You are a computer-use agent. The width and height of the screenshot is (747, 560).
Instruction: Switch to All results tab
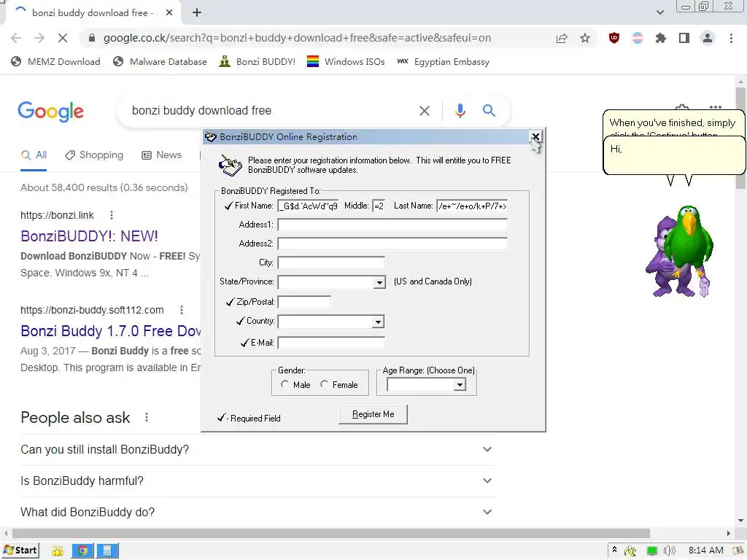tap(34, 155)
